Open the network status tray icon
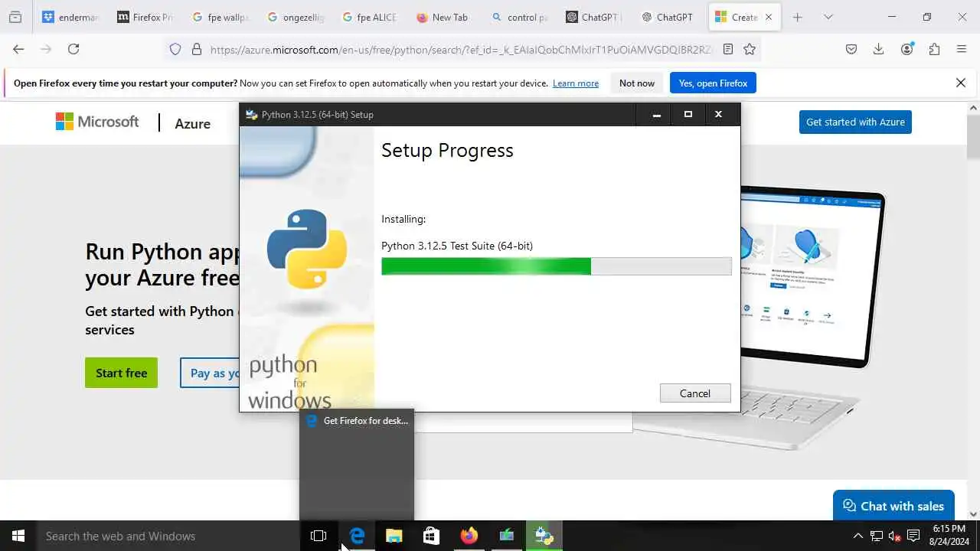980x551 pixels. [x=877, y=536]
